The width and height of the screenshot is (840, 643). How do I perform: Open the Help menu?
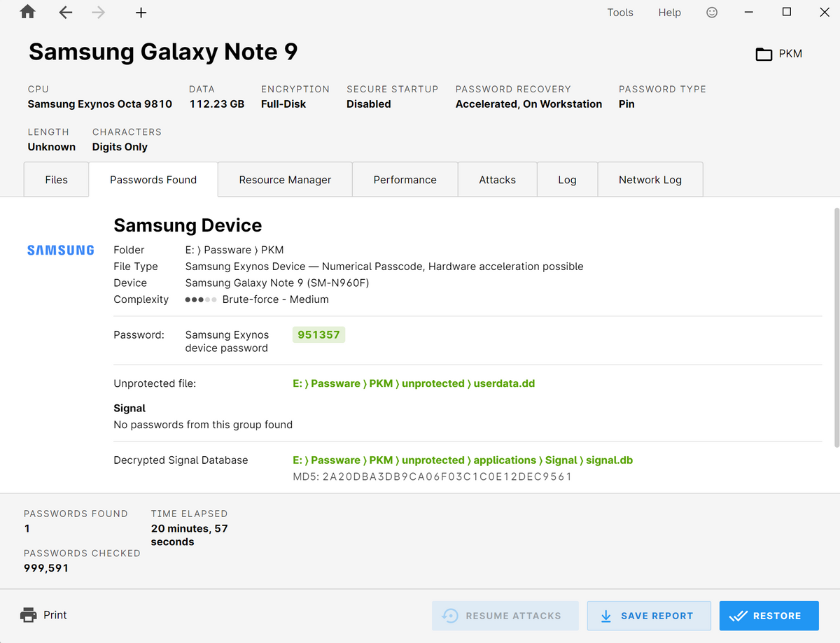coord(669,12)
